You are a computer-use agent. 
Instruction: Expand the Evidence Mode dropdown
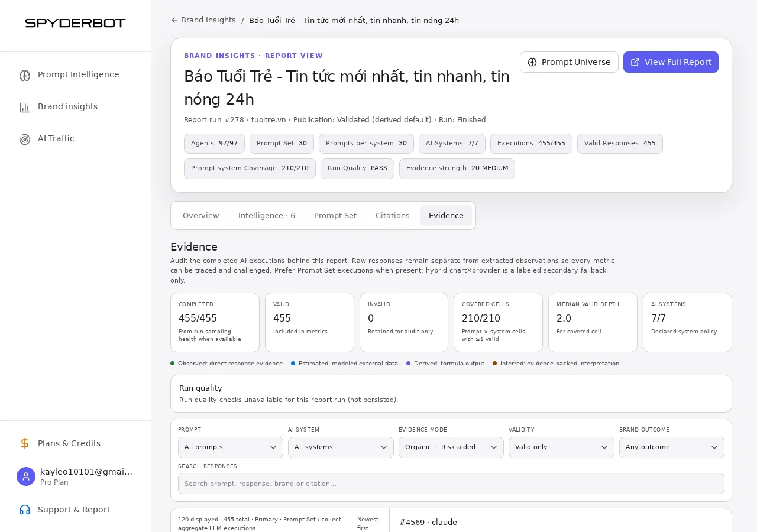click(451, 447)
